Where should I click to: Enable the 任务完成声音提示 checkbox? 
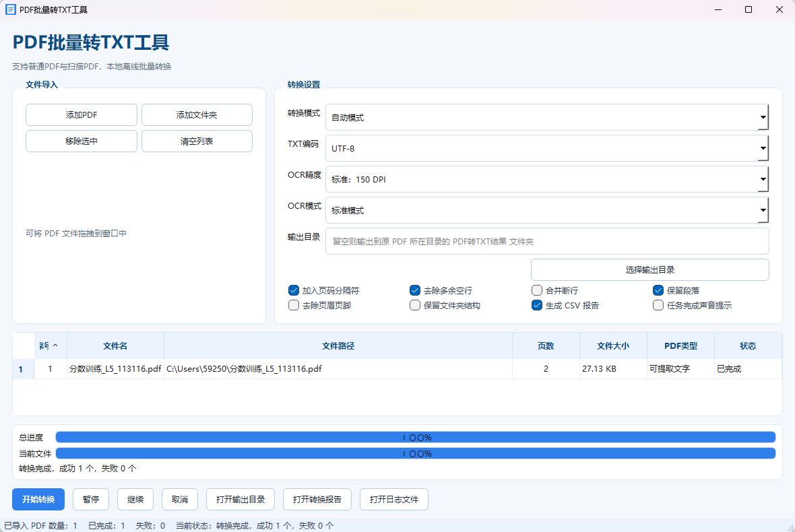658,305
